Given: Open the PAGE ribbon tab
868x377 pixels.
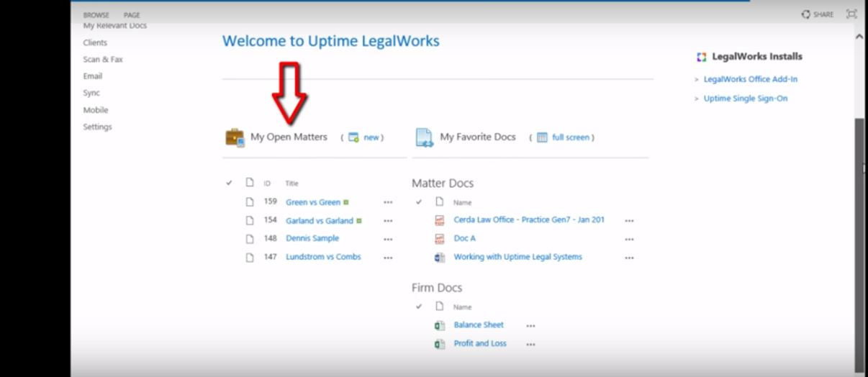Looking at the screenshot, I should point(132,15).
